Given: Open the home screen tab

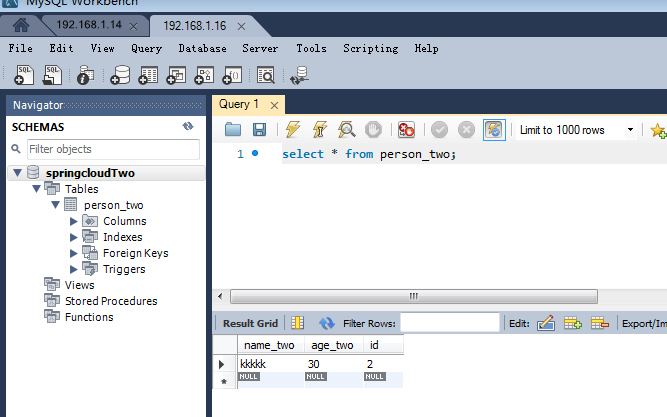Looking at the screenshot, I should point(21,26).
